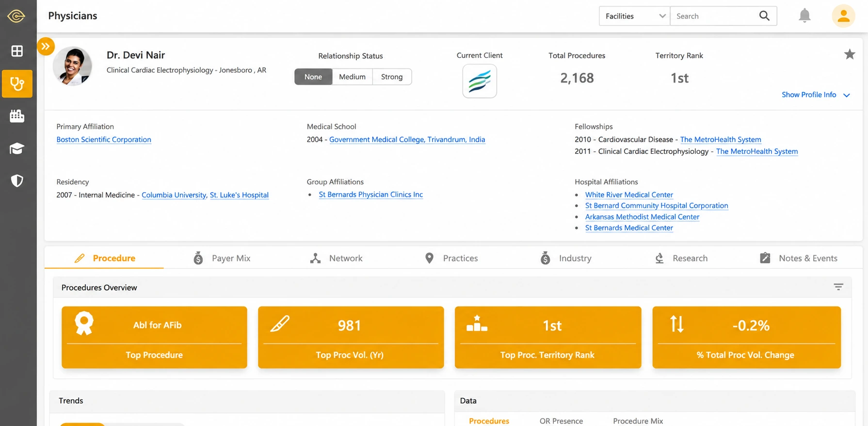Switch to the Network tab

tap(336, 258)
